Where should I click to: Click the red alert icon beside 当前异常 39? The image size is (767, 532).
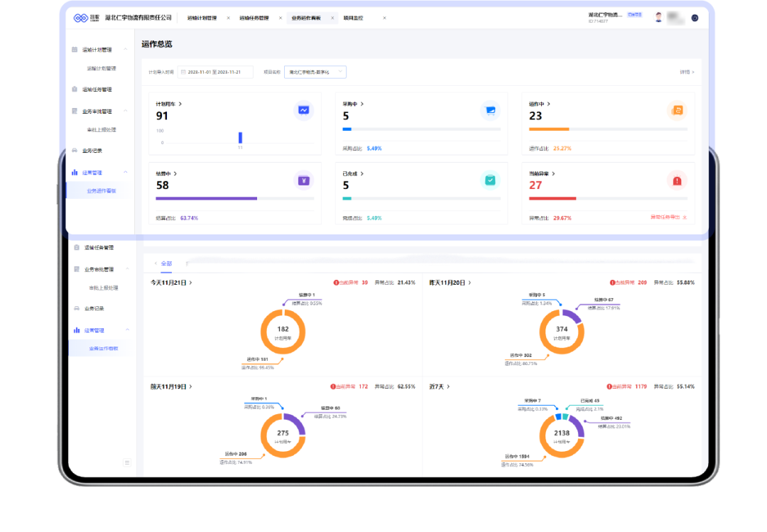click(x=336, y=283)
